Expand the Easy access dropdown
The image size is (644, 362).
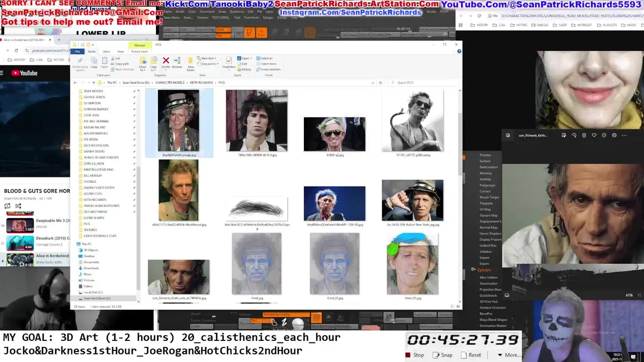coord(208,64)
